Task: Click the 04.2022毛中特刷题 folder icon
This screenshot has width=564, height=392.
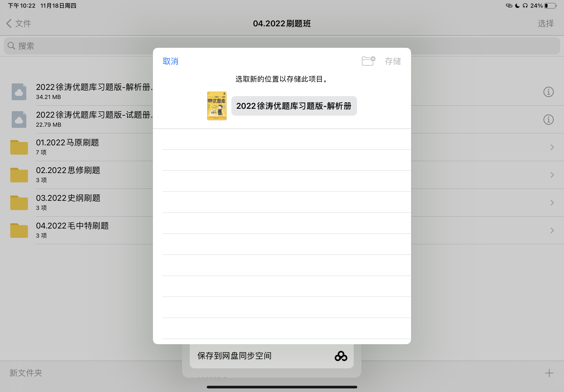Action: click(x=19, y=230)
